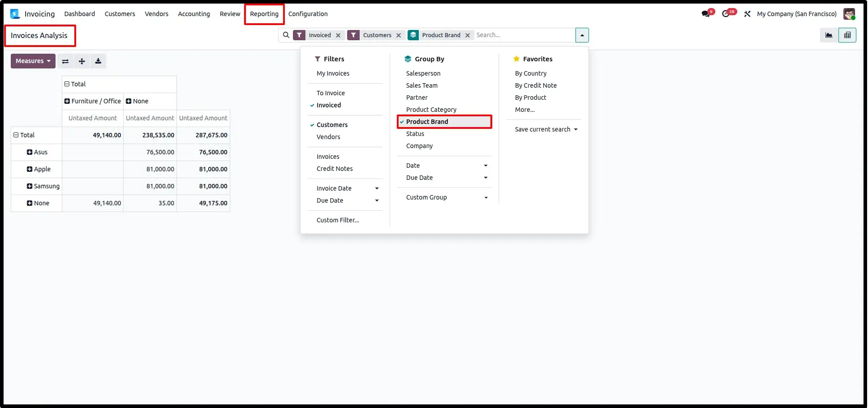Open the Customers menu
868x408 pixels.
point(120,14)
